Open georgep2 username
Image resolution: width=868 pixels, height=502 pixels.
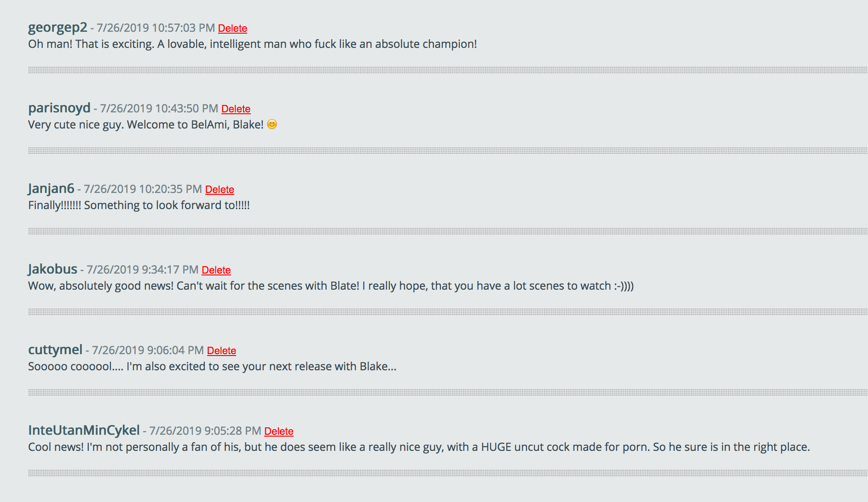point(58,28)
